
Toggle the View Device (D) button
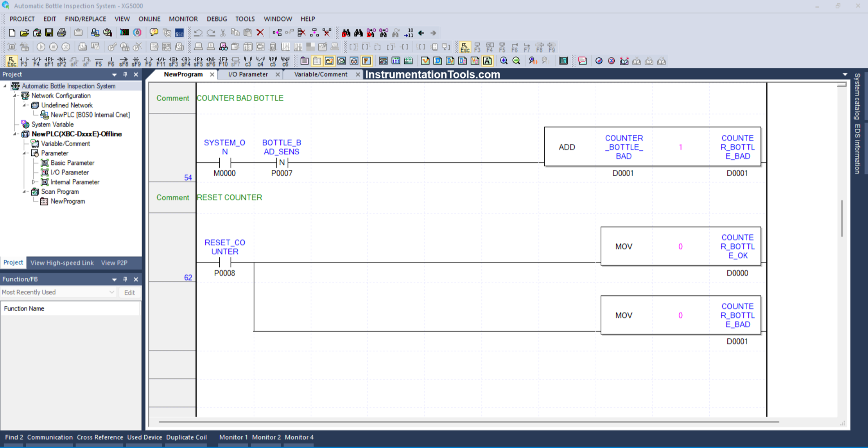click(x=438, y=61)
